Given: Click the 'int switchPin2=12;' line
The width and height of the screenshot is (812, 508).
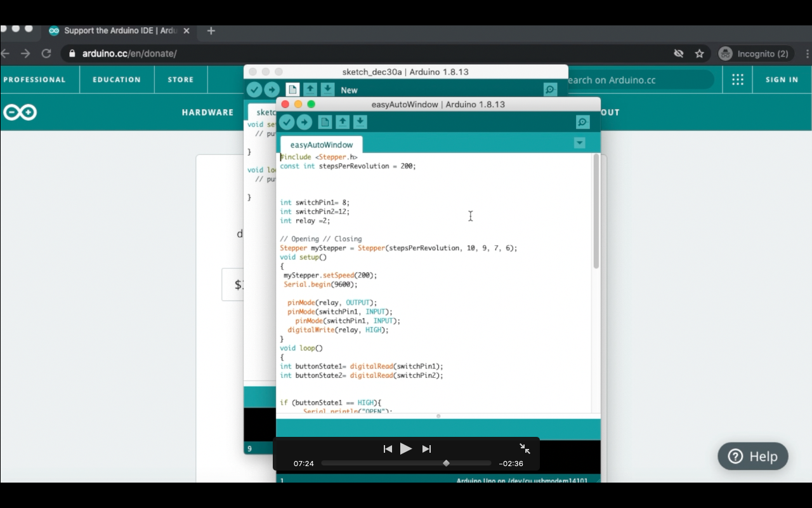Looking at the screenshot, I should (315, 211).
